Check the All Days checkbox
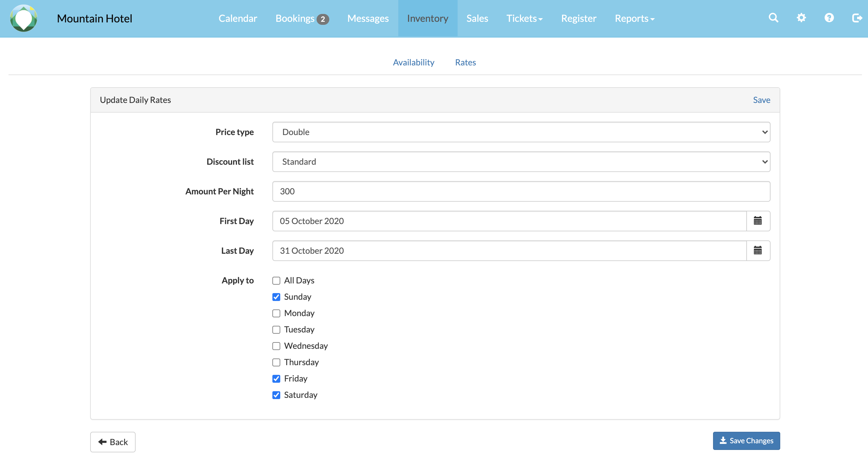The image size is (868, 456). pyautogui.click(x=276, y=280)
